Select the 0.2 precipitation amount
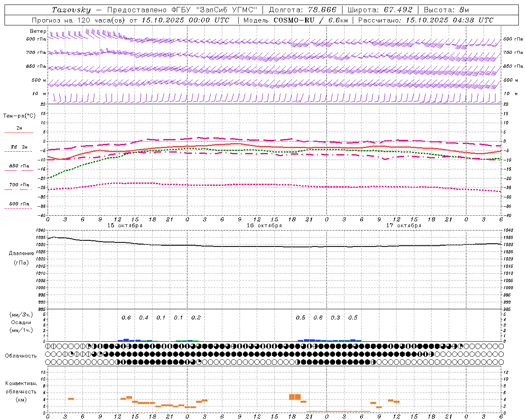 pyautogui.click(x=196, y=317)
